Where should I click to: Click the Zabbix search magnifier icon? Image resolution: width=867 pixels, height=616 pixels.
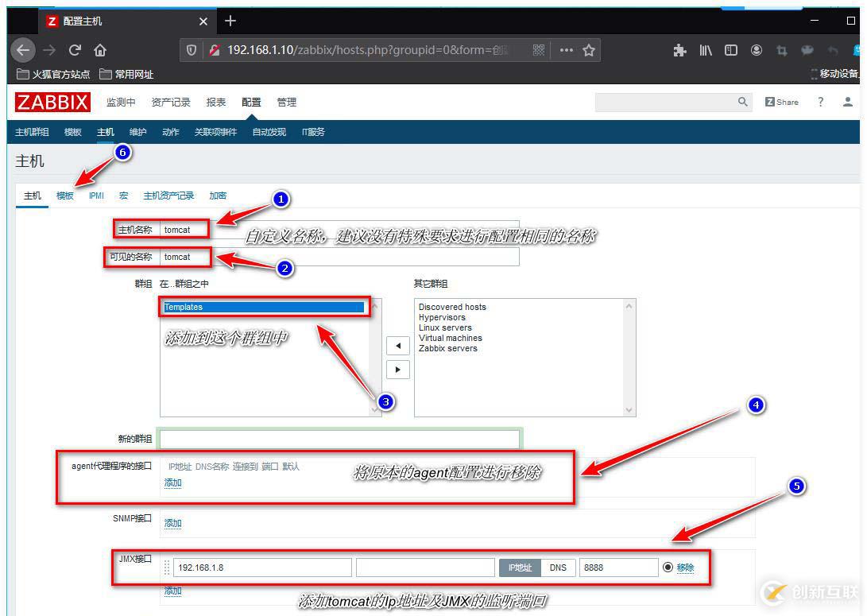[742, 102]
